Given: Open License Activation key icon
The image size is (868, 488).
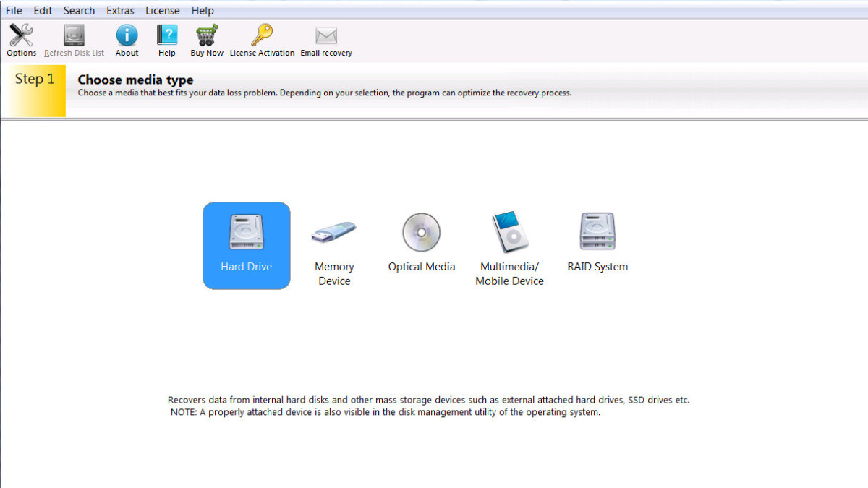Looking at the screenshot, I should pos(262,36).
